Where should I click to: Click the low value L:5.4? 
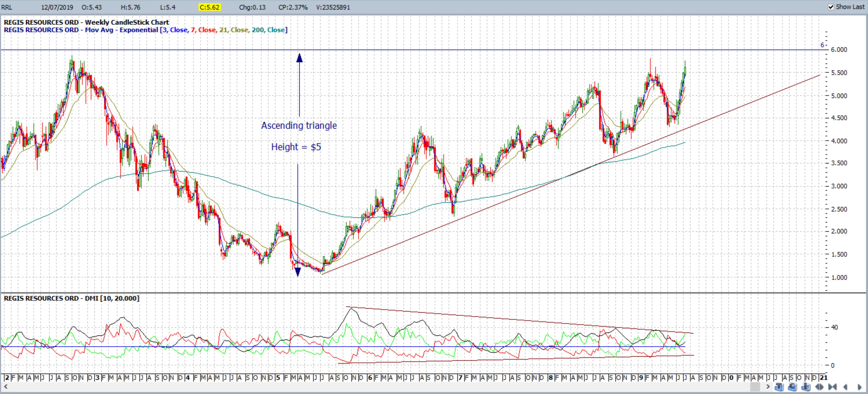pos(168,7)
